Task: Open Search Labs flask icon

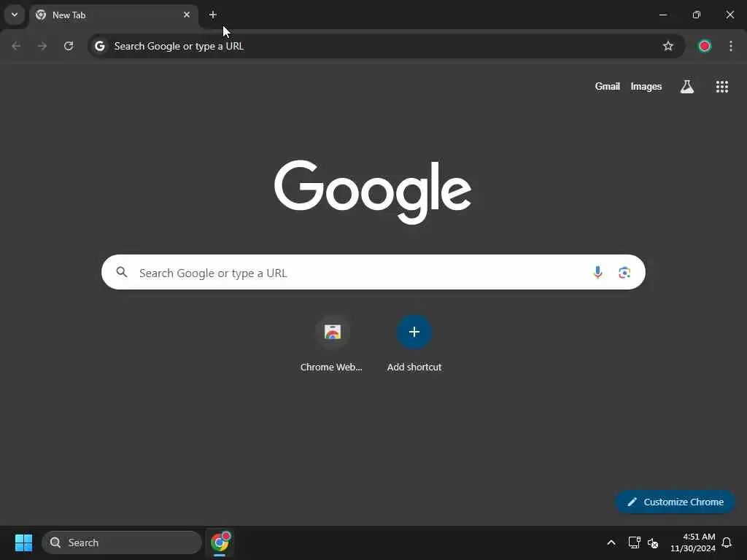Action: coord(687,87)
